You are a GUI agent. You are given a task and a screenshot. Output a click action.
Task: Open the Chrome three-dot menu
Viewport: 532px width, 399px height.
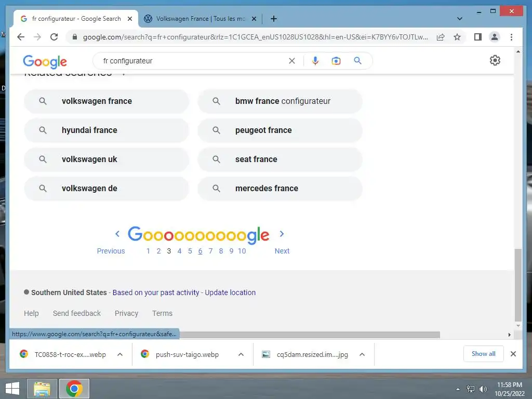(511, 37)
